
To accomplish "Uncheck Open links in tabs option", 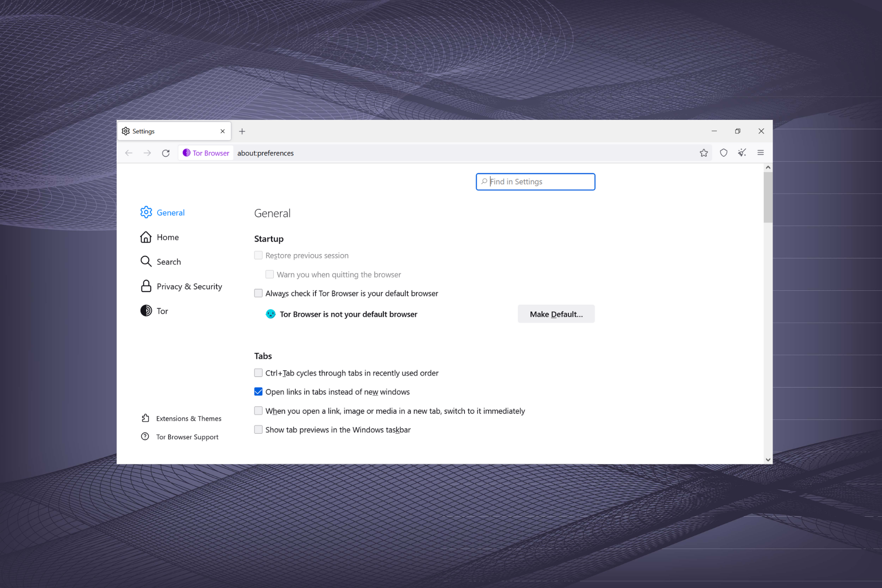I will point(259,391).
